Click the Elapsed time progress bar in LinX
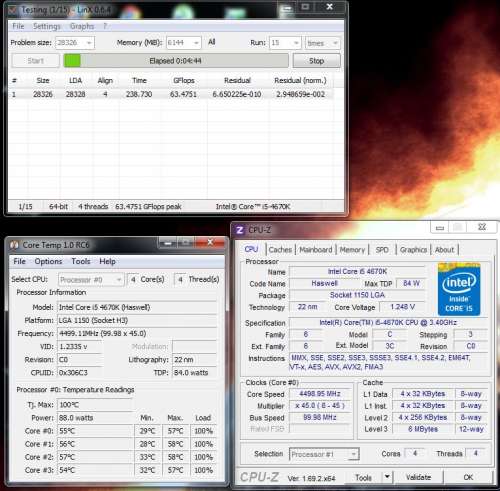This screenshot has height=491, width=500. click(176, 61)
